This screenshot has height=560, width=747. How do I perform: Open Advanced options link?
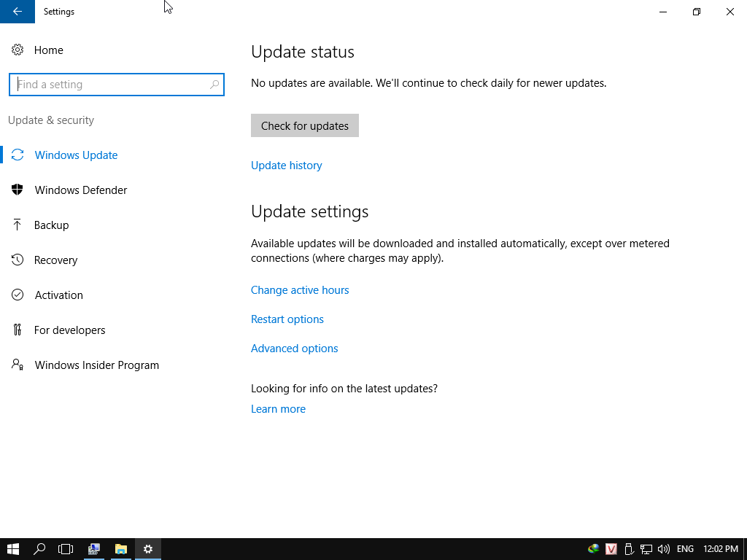[295, 348]
